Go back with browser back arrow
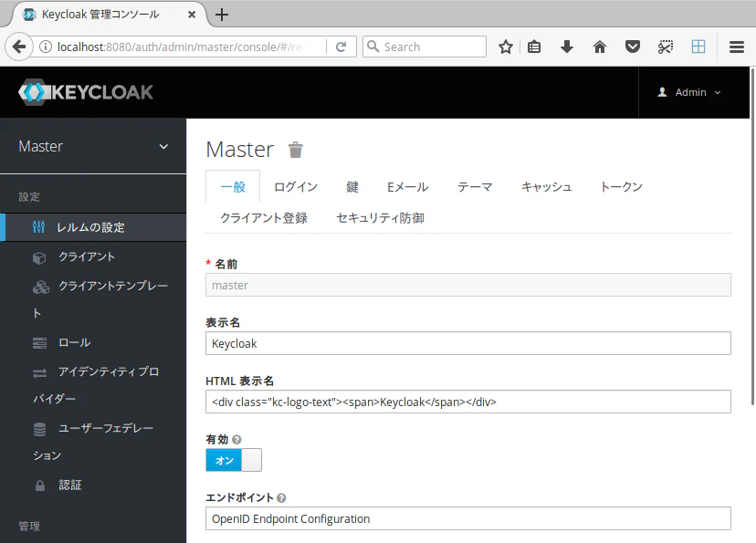 click(x=19, y=47)
